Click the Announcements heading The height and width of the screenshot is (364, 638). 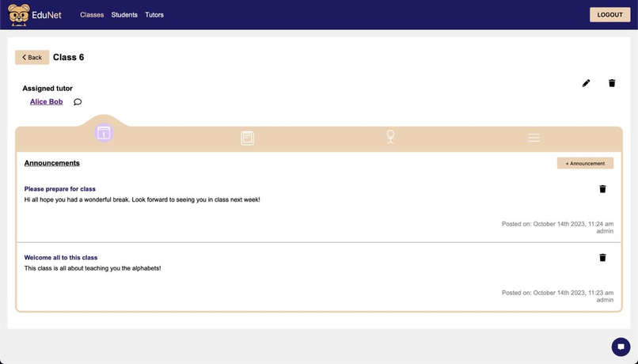click(52, 163)
